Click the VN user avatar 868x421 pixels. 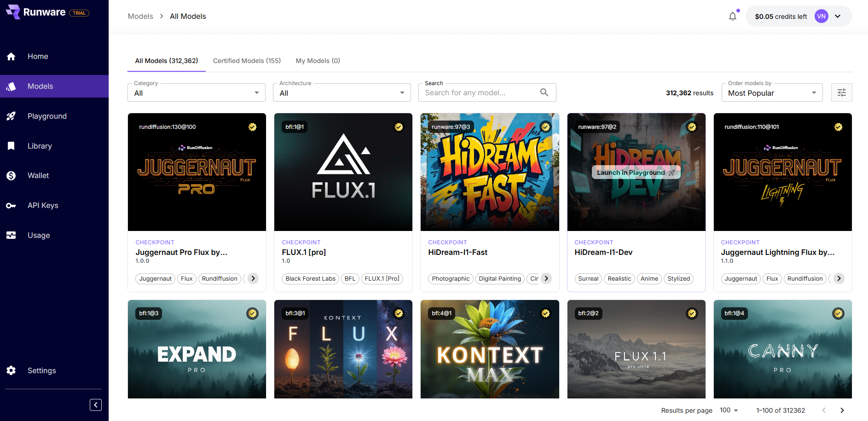coord(822,16)
